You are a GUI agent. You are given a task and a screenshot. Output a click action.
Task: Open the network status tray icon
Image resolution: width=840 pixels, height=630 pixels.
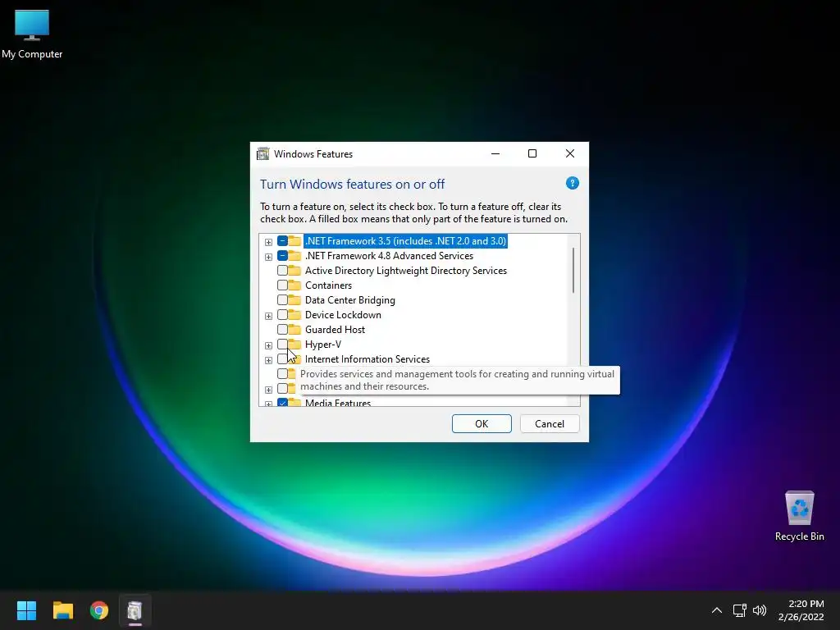[740, 610]
